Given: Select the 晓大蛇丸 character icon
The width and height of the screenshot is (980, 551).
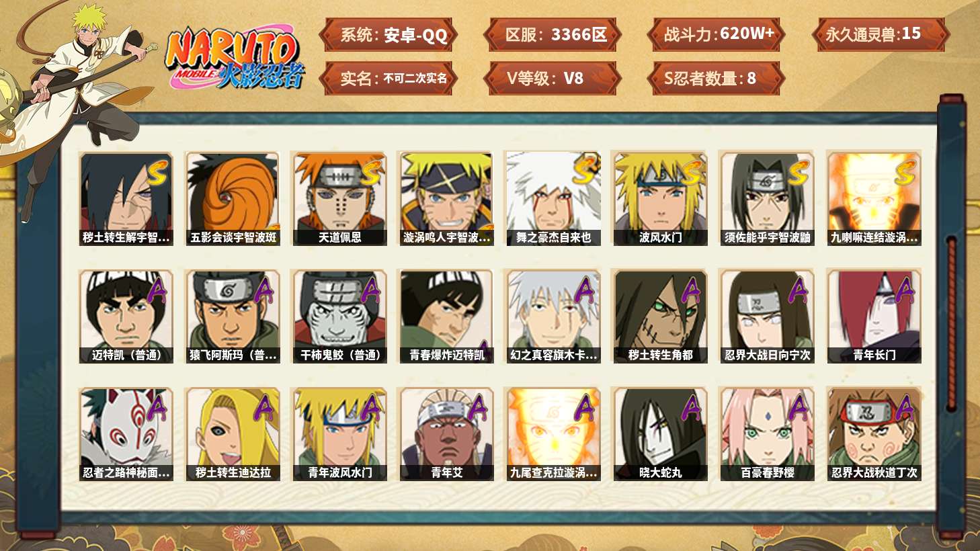Looking at the screenshot, I should tap(660, 434).
